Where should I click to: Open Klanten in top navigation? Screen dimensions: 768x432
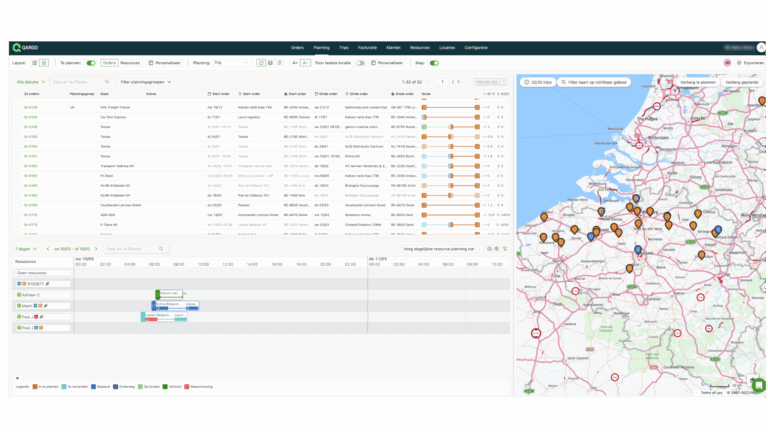pos(393,48)
